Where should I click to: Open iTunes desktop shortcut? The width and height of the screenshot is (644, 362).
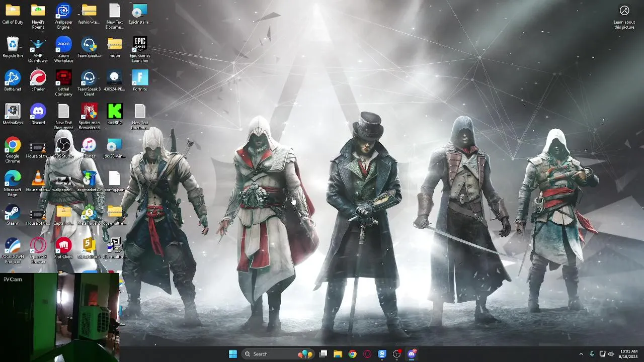point(89,149)
